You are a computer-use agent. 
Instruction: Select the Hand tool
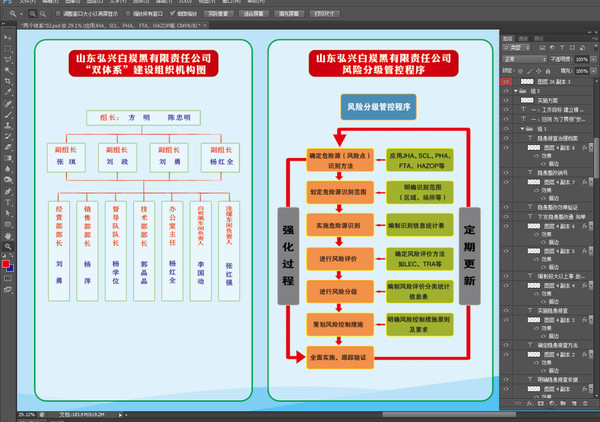[x=8, y=236]
